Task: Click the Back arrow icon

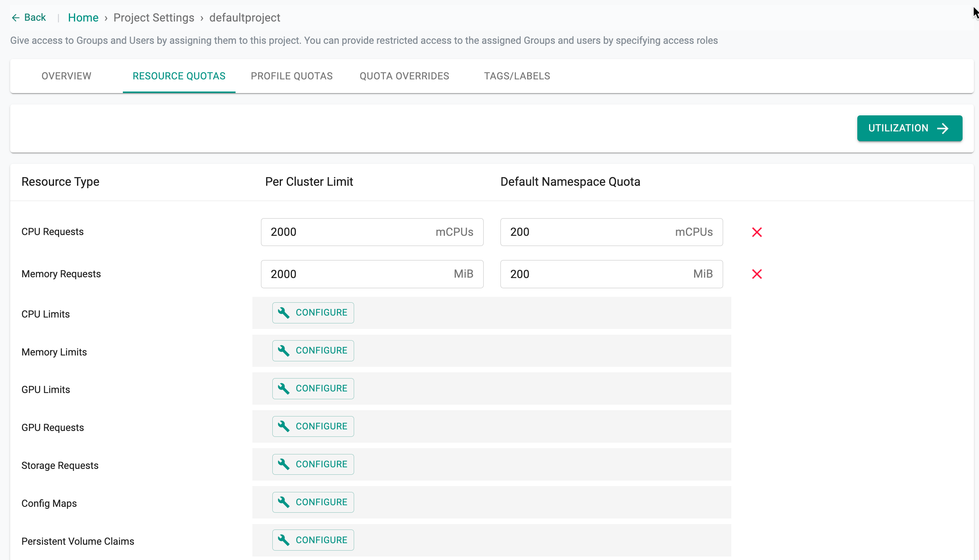Action: pyautogui.click(x=16, y=18)
